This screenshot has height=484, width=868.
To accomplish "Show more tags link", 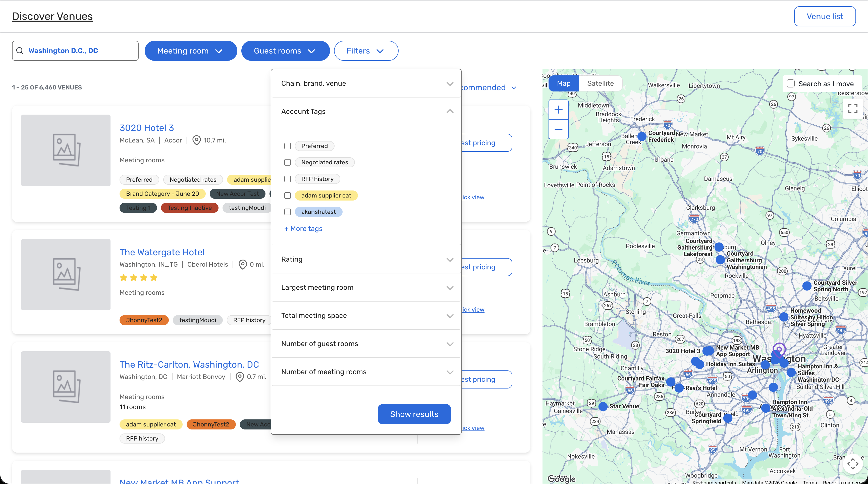I will pyautogui.click(x=303, y=228).
